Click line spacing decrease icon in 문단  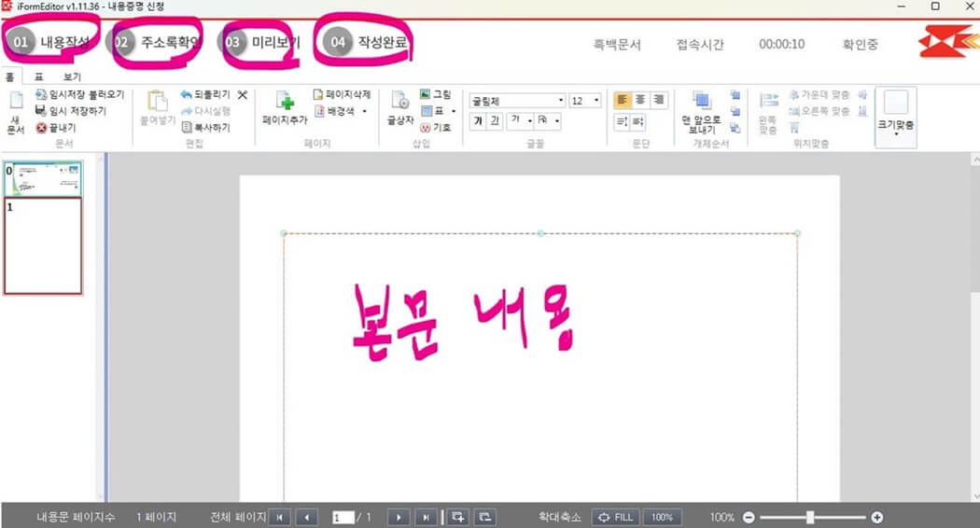[638, 122]
